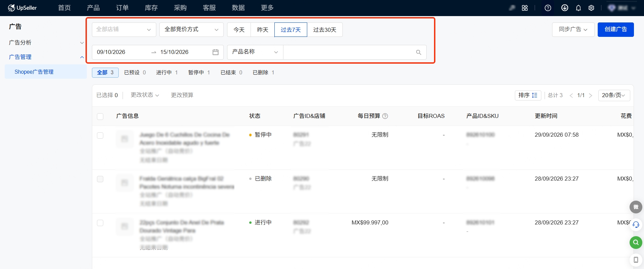The image size is (644, 269).
Task: Click the 排序 sort button
Action: point(528,95)
